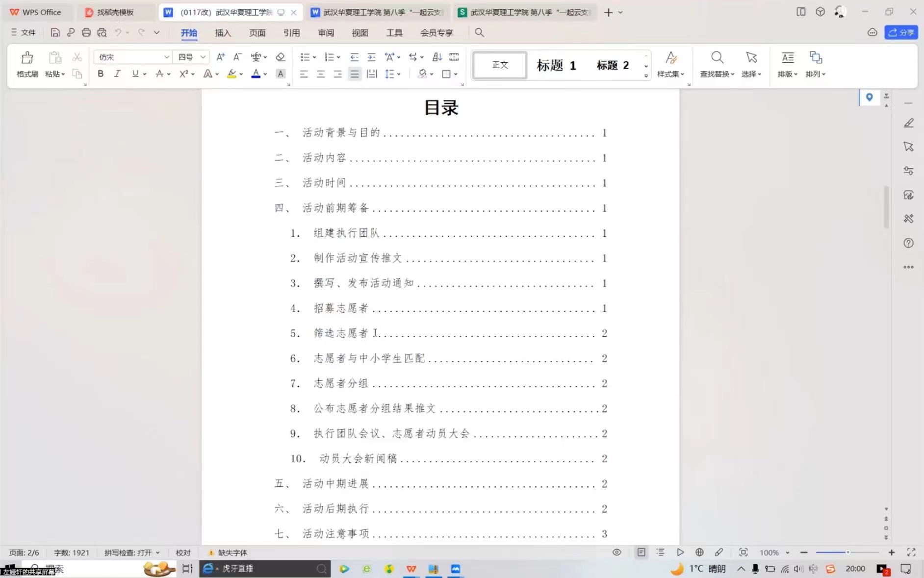
Task: Toggle spell check (拼写检查) in status bar
Action: pos(131,553)
